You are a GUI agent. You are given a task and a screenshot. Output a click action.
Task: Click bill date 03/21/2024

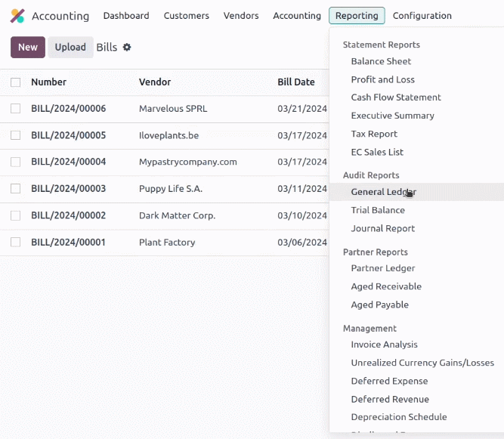coord(302,109)
